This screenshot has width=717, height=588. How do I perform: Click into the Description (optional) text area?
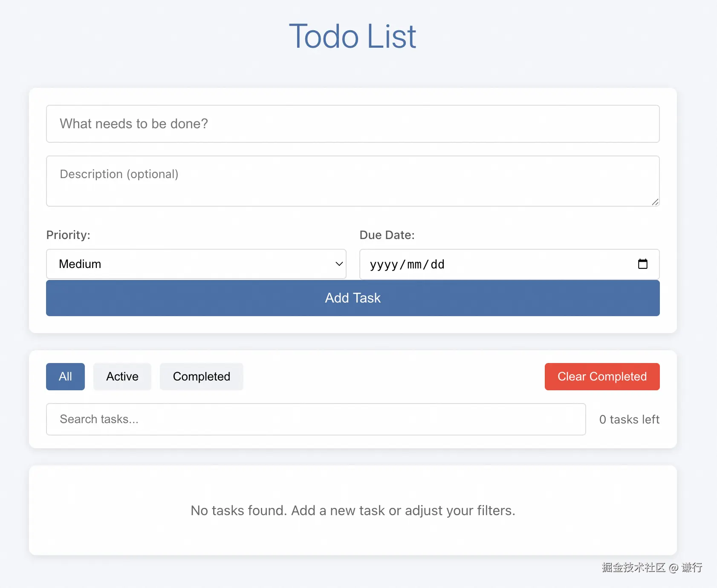(353, 181)
